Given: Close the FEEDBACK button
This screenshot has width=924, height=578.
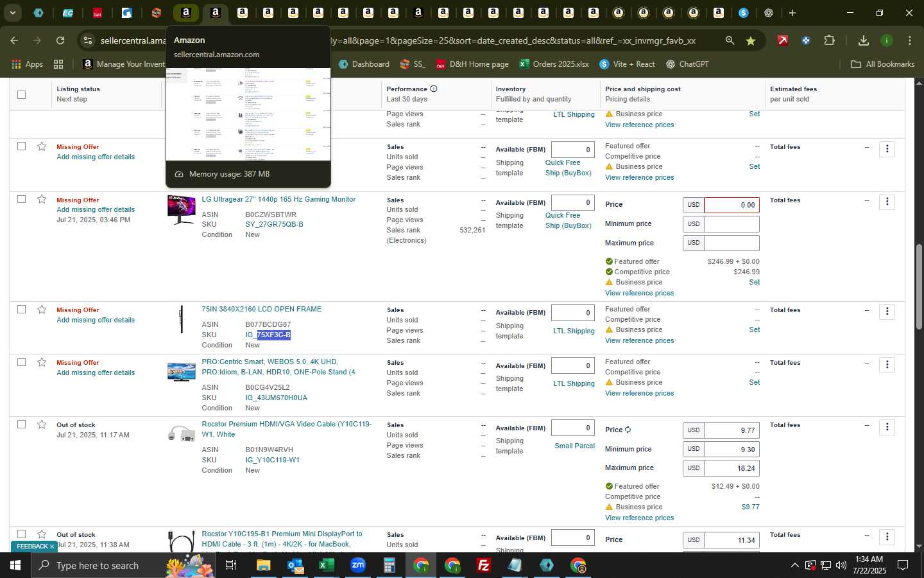Looking at the screenshot, I should pos(52,547).
